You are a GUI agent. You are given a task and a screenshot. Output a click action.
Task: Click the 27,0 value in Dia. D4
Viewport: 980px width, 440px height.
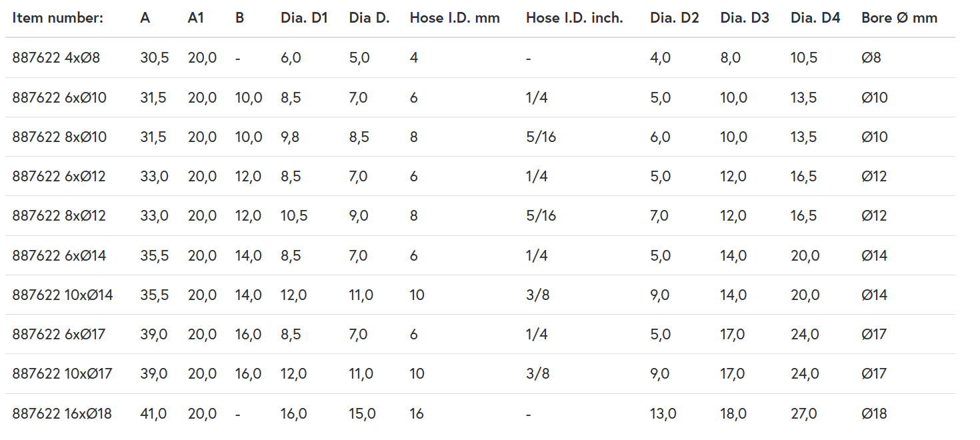pos(804,414)
